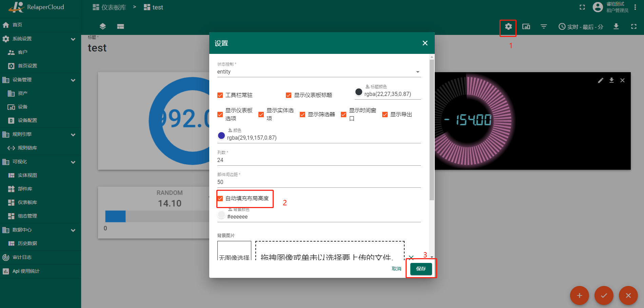Click the rule chain library icon
The height and width of the screenshot is (308, 644).
tap(11, 148)
